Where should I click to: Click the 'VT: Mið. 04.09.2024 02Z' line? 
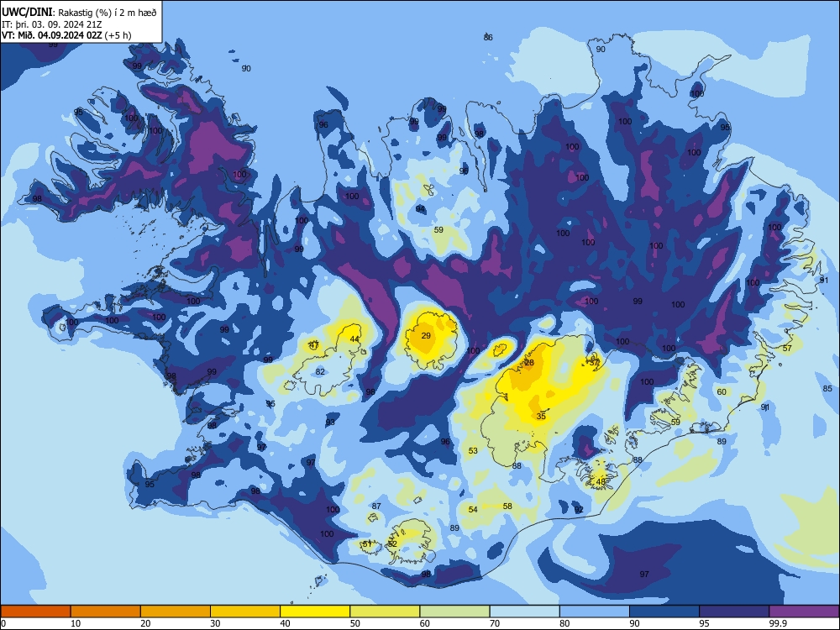(x=52, y=35)
